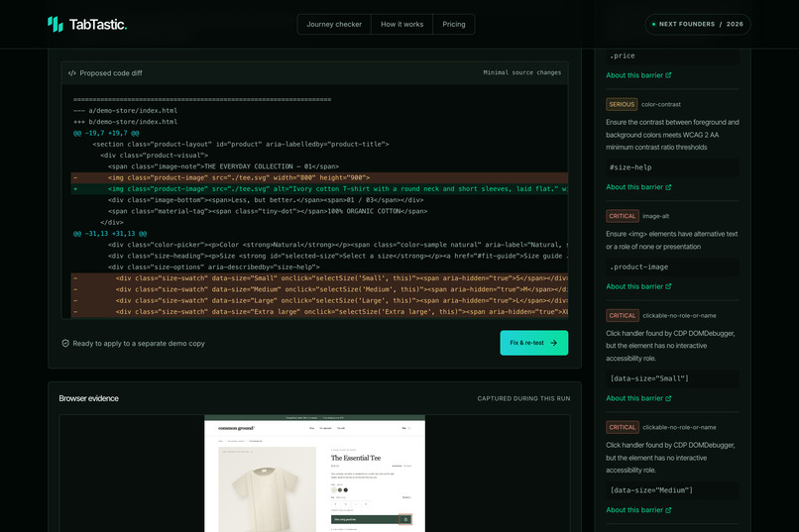The image size is (799, 532).
Task: Click the '+++ b/demo-store/index.html' line
Action: coord(125,122)
